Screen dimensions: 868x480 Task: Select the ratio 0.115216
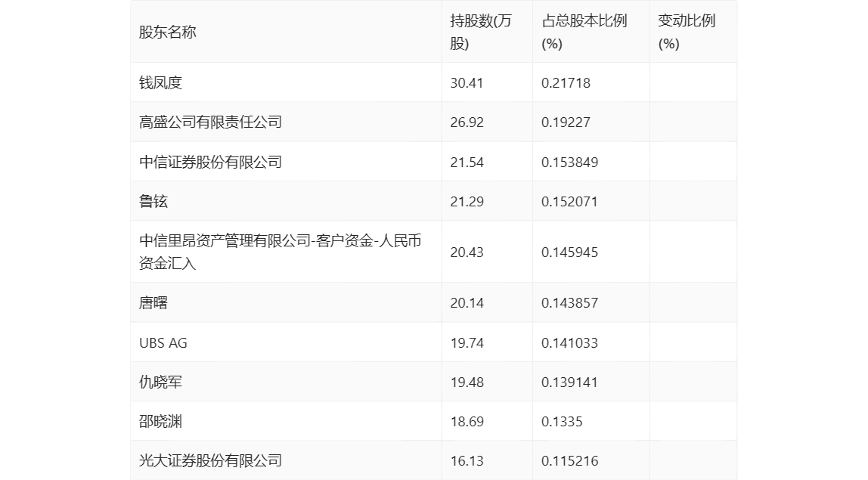pos(569,460)
